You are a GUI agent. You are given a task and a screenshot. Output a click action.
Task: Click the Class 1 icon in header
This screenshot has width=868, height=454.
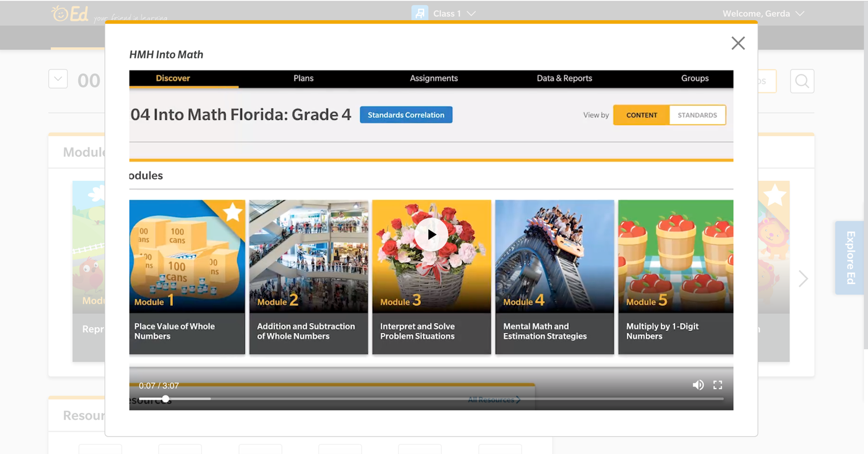(x=420, y=13)
